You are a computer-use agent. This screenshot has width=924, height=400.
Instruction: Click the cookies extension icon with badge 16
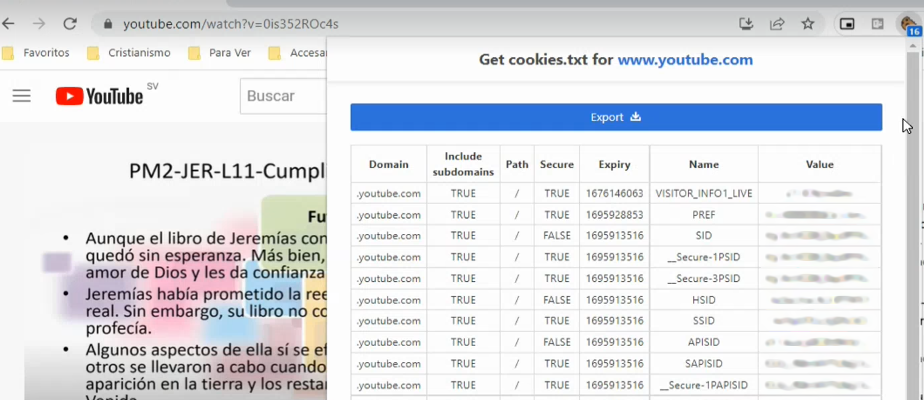[x=909, y=25]
